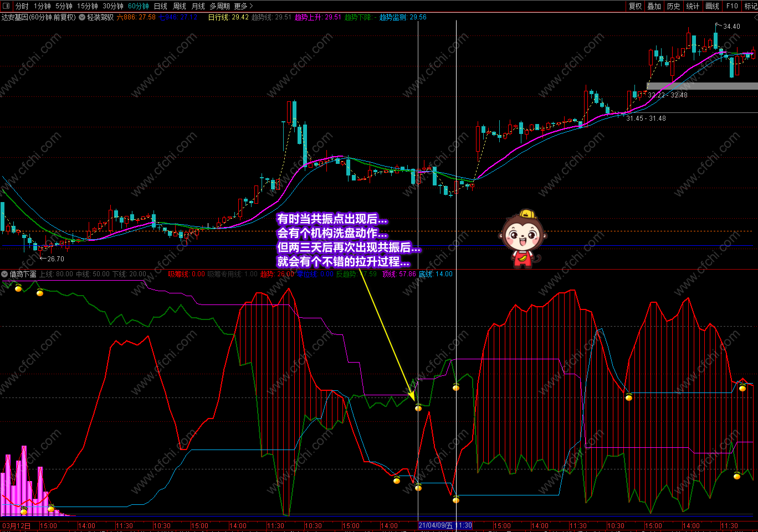This screenshot has height=532, width=758.
Task: Open 多周期 multi-period view
Action: pos(219,6)
